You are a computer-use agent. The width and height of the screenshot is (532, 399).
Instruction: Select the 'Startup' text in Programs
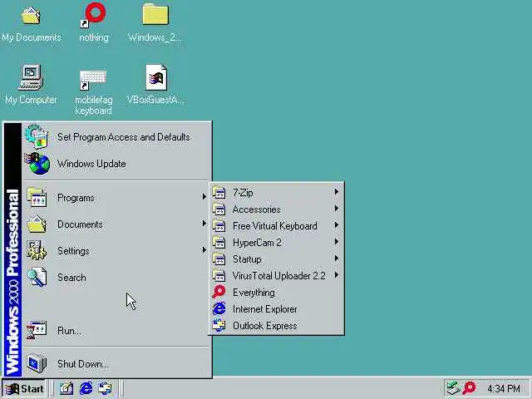247,259
